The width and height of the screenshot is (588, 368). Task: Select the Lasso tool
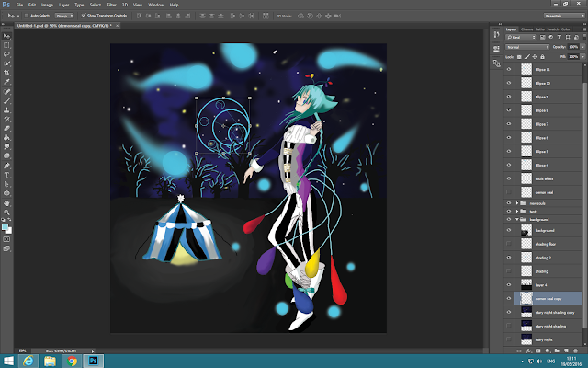(x=6, y=54)
